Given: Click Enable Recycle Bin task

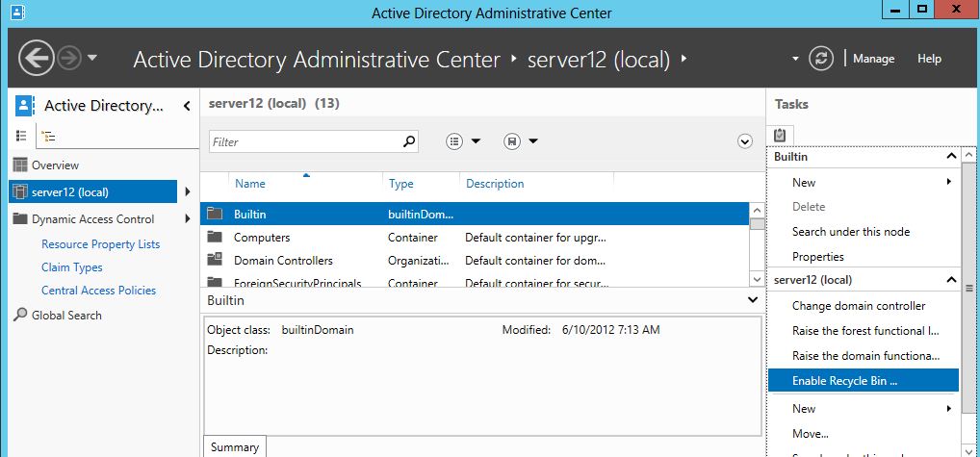Looking at the screenshot, I should pos(844,380).
